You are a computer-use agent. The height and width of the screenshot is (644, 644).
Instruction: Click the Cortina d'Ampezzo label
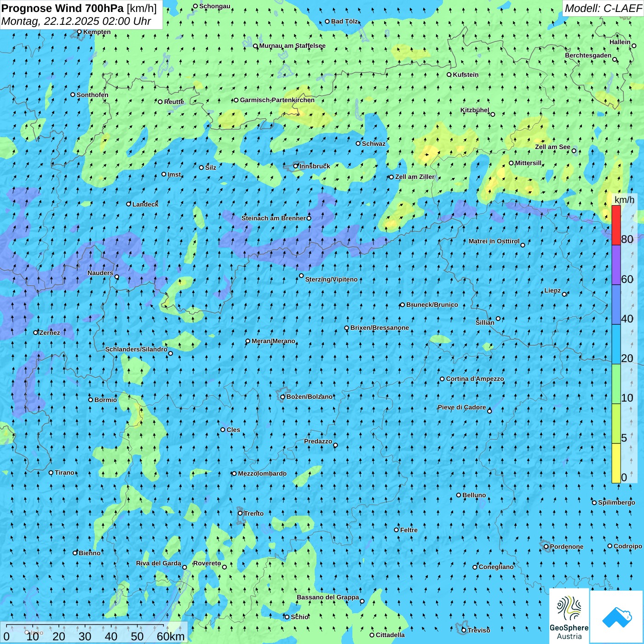click(475, 379)
